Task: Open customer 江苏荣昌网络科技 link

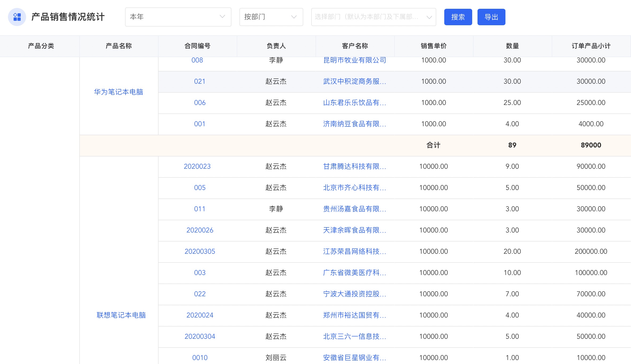Action: [x=354, y=251]
